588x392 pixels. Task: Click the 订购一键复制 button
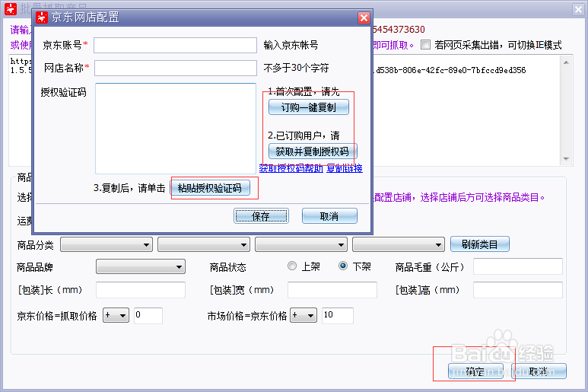pos(309,107)
